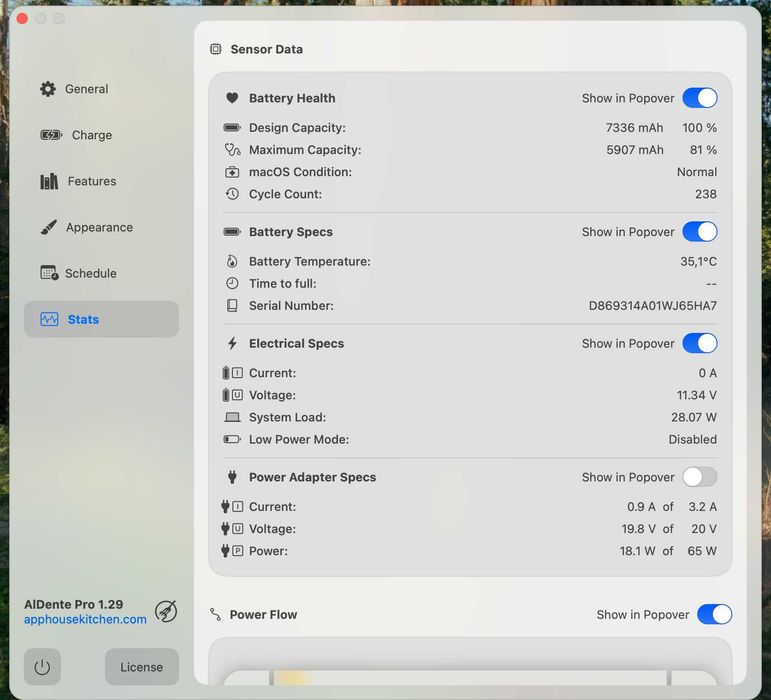Click the Time to full clock icon
771x700 pixels.
[x=232, y=283]
